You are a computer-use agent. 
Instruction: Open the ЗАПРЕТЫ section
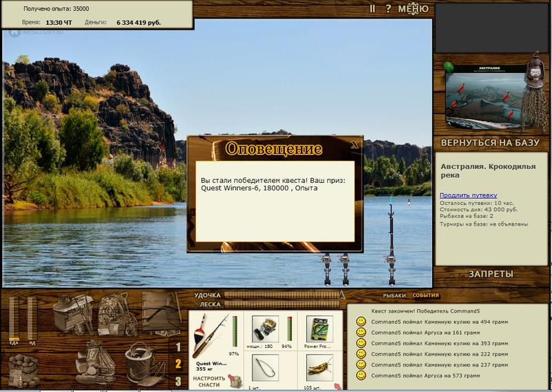coord(491,274)
